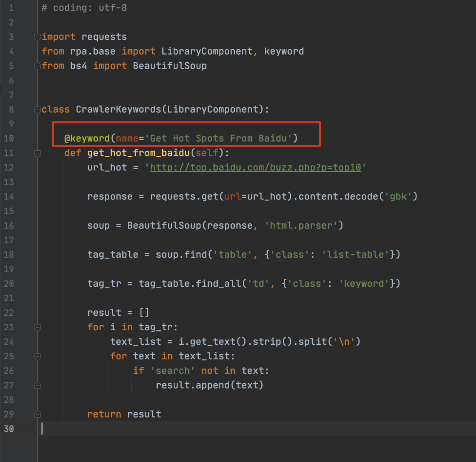The height and width of the screenshot is (462, 476).
Task: Click line number 1 in the gutter
Action: (11, 7)
